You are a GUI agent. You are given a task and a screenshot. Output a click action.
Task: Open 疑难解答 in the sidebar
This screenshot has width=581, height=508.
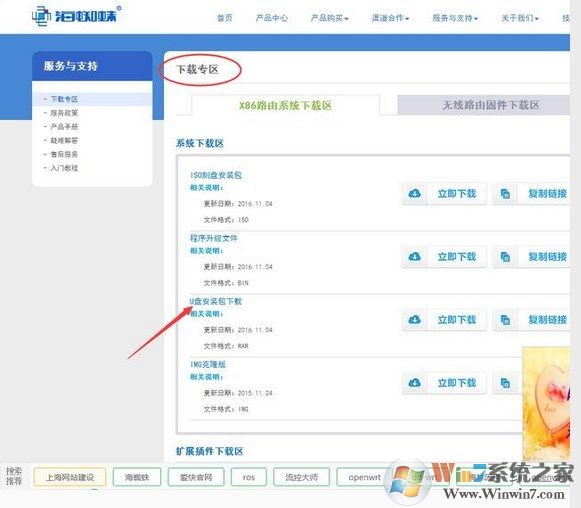click(64, 140)
